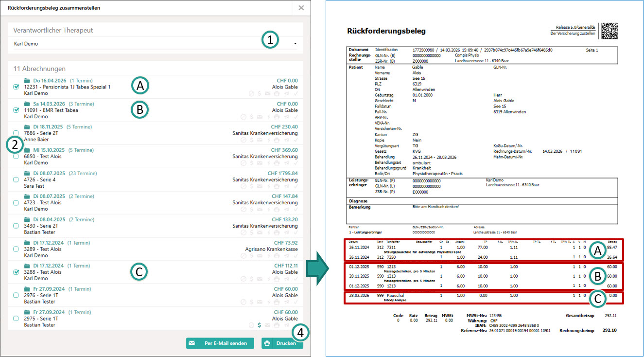Click the checkmark icon in the 11091 - EMR Test Tabea row
Image resolution: width=644 pixels, height=357 pixels.
point(295,117)
